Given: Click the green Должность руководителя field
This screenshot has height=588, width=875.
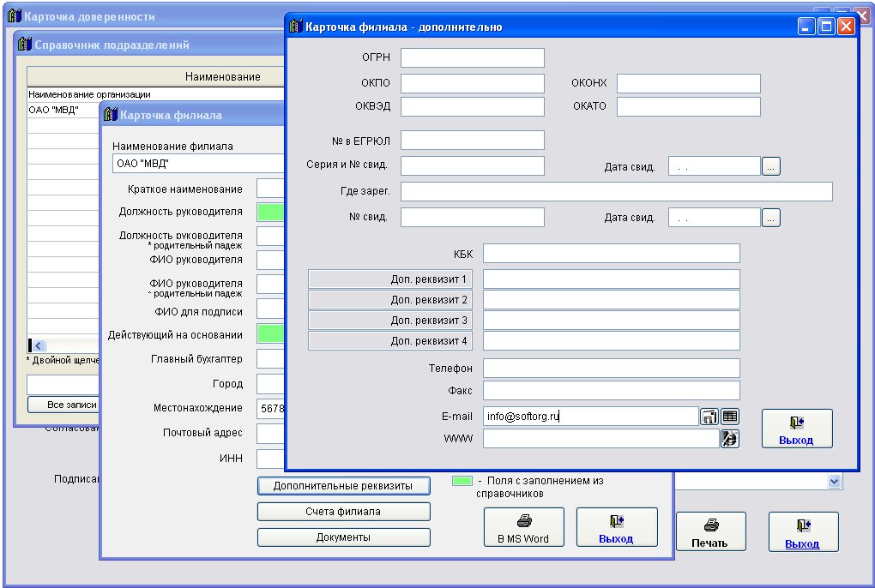Looking at the screenshot, I should click(x=271, y=212).
